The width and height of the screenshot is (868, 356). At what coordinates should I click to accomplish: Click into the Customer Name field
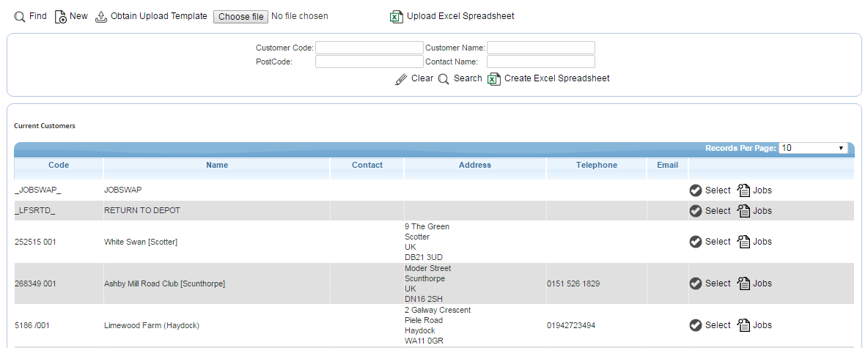tap(541, 48)
